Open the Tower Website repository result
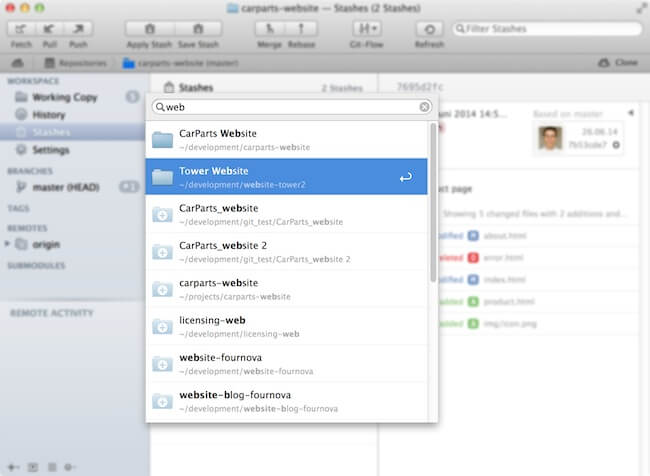The height and width of the screenshot is (476, 650). pos(286,177)
